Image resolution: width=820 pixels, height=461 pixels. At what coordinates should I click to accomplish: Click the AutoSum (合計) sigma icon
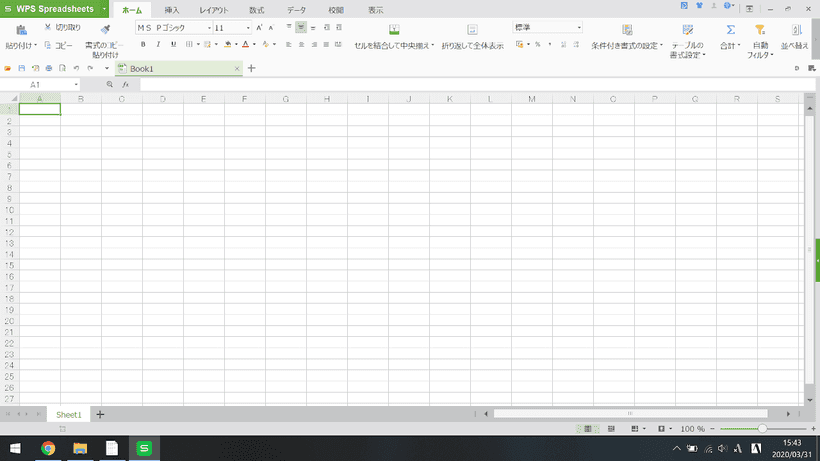[731, 30]
